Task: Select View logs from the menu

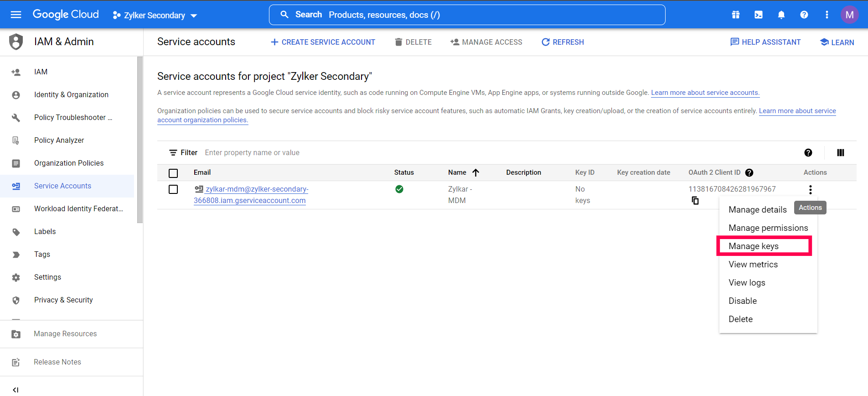Action: point(768,283)
